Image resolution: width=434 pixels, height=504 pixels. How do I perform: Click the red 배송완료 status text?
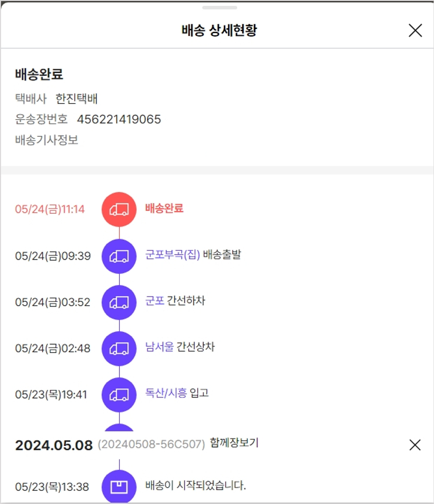(x=164, y=209)
